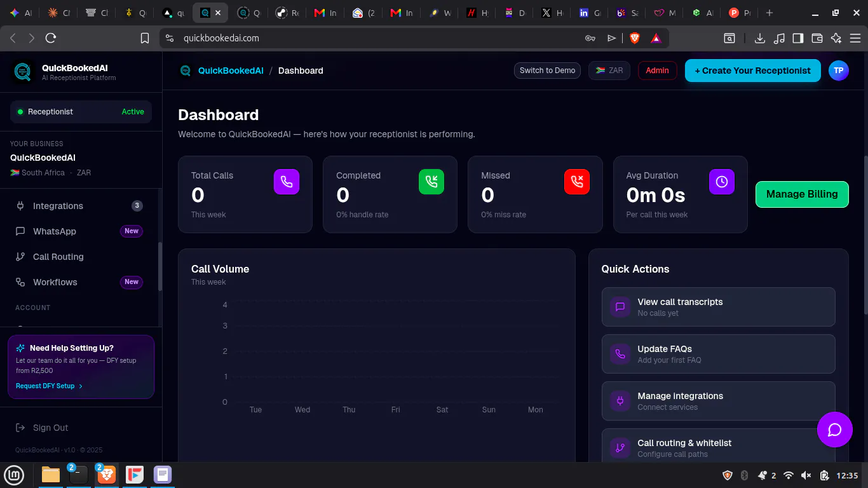
Task: Click the Request DFY Setup link
Action: coord(49,386)
